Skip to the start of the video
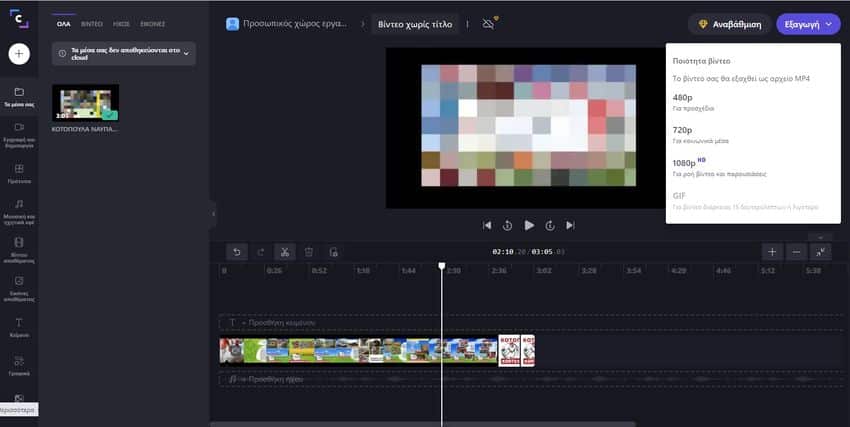 click(487, 225)
